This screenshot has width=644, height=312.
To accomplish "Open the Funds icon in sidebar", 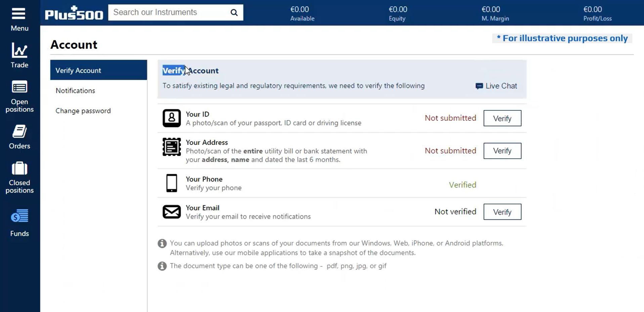I will (x=19, y=216).
